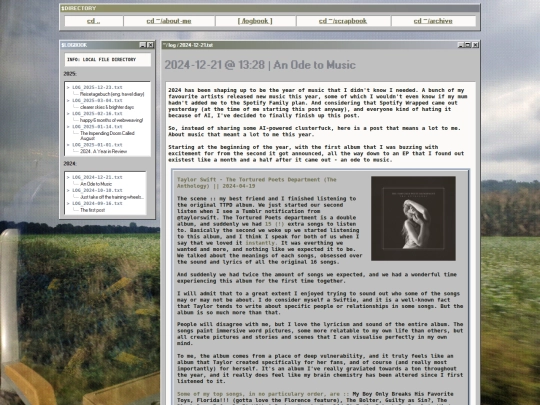This screenshot has height=405, width=540.
Task: Open log entry 'clearer skies & brighter days'
Action: pos(107,107)
